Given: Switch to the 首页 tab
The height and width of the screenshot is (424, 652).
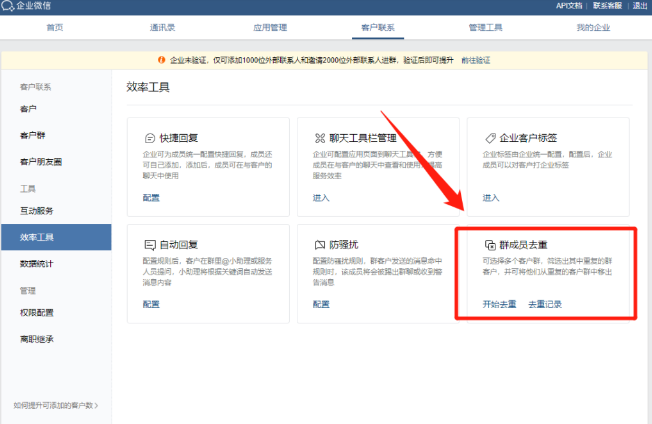Looking at the screenshot, I should 56,28.
